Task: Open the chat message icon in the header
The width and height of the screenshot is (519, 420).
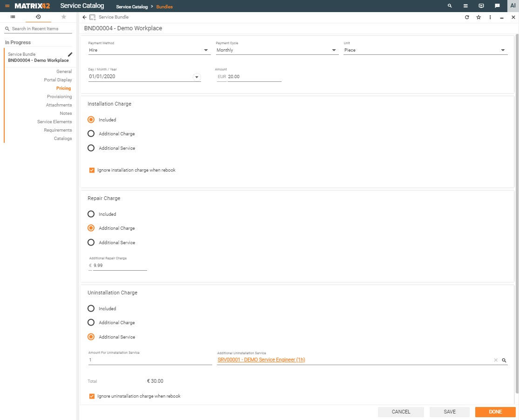Action: click(x=497, y=6)
